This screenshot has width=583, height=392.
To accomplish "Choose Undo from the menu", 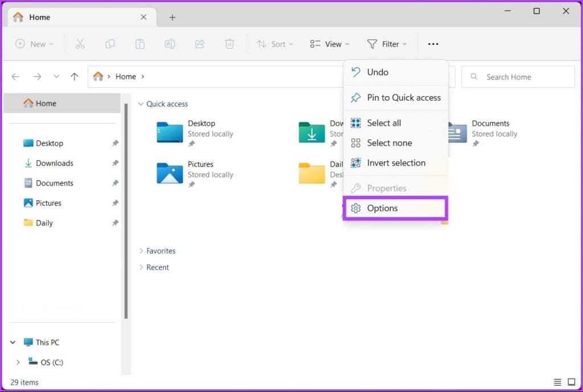I will pyautogui.click(x=396, y=72).
